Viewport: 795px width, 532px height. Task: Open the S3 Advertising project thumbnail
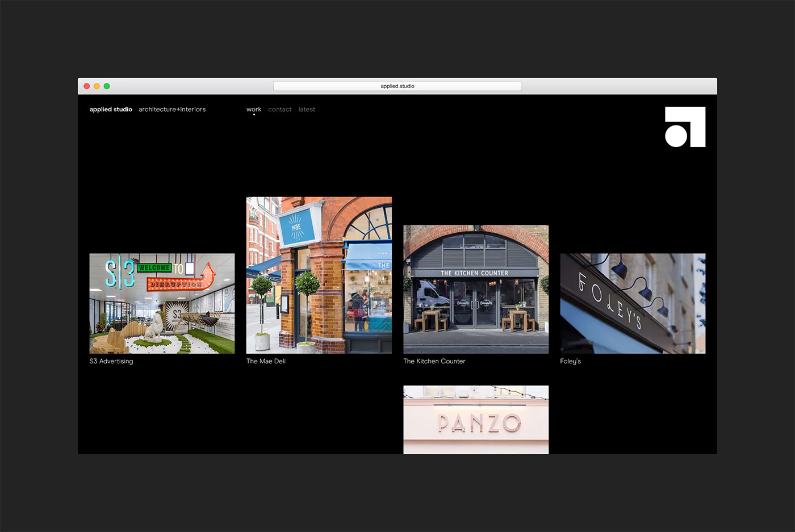point(162,303)
